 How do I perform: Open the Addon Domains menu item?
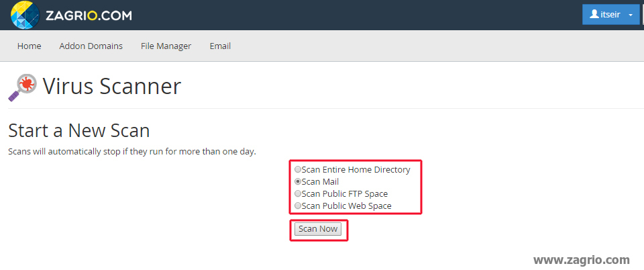(91, 46)
